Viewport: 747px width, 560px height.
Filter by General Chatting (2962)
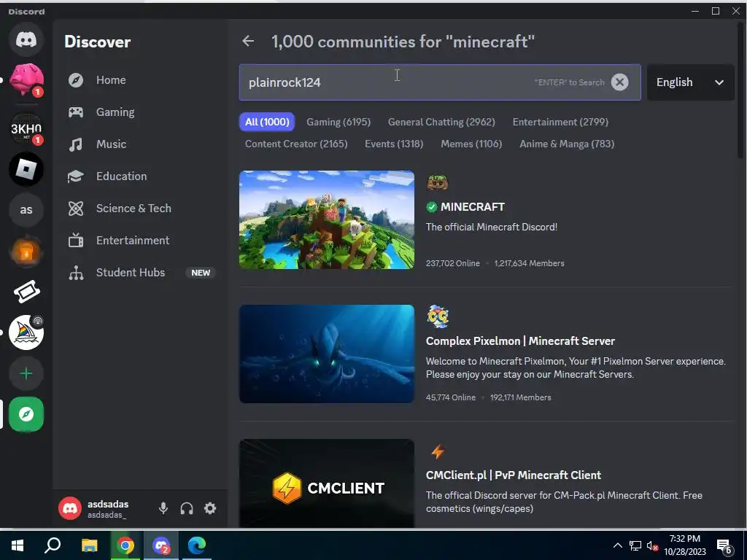coord(441,122)
